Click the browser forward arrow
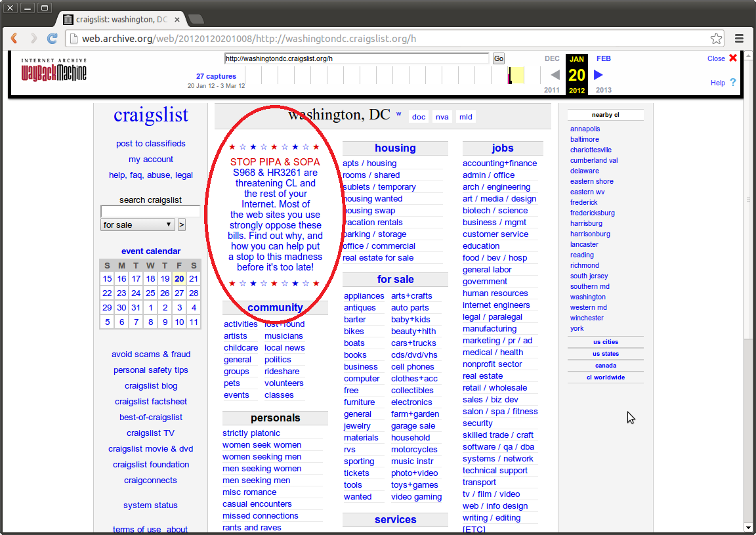 tap(33, 39)
